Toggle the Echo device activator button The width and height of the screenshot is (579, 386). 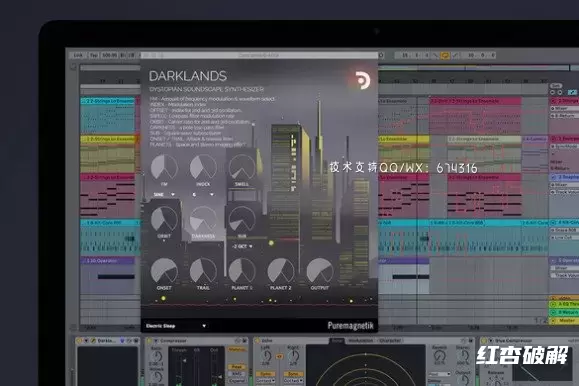tap(257, 341)
